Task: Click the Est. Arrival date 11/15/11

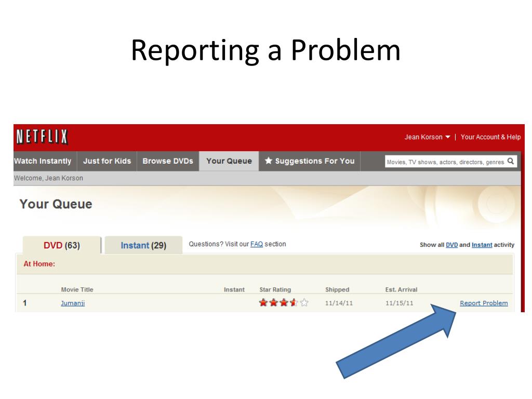Action: pyautogui.click(x=400, y=303)
